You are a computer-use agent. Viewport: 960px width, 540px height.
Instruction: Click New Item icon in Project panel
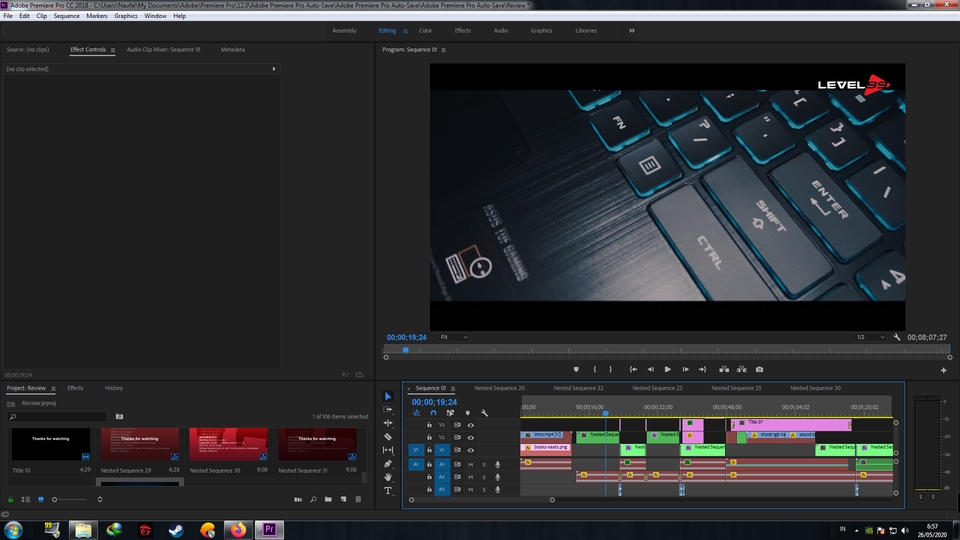pos(343,500)
